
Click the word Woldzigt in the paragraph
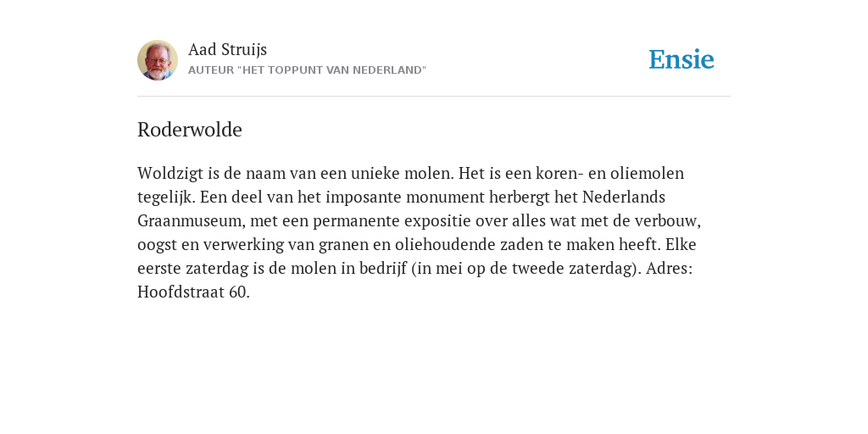click(x=171, y=174)
